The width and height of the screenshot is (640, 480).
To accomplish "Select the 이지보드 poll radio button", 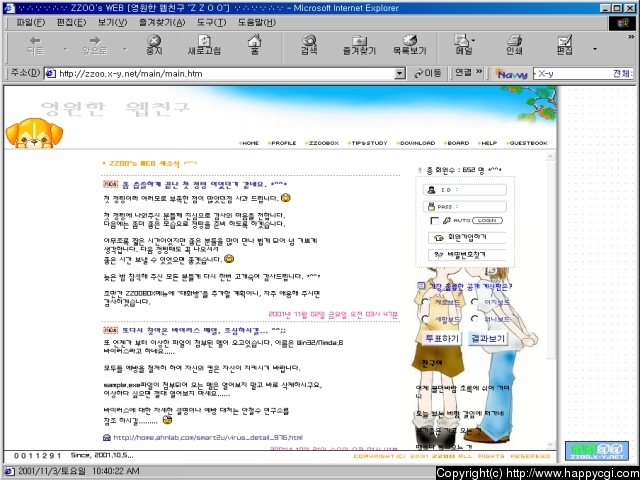I will [x=474, y=302].
